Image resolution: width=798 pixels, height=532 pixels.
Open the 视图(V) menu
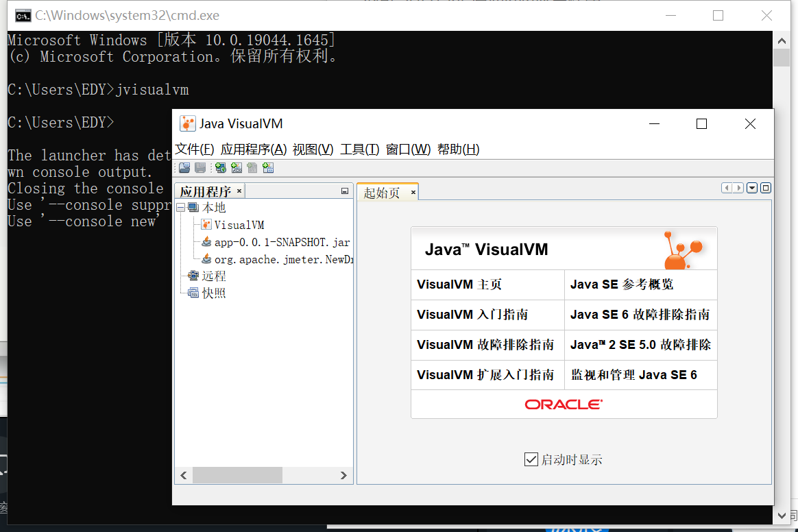pyautogui.click(x=313, y=149)
